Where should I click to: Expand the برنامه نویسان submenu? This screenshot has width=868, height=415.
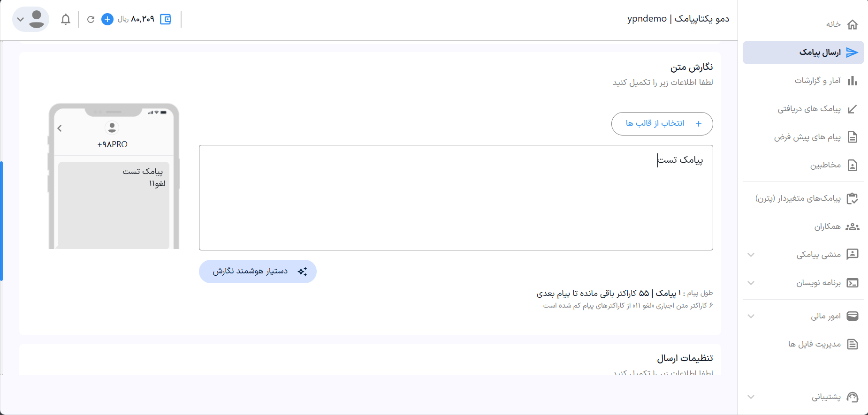751,283
